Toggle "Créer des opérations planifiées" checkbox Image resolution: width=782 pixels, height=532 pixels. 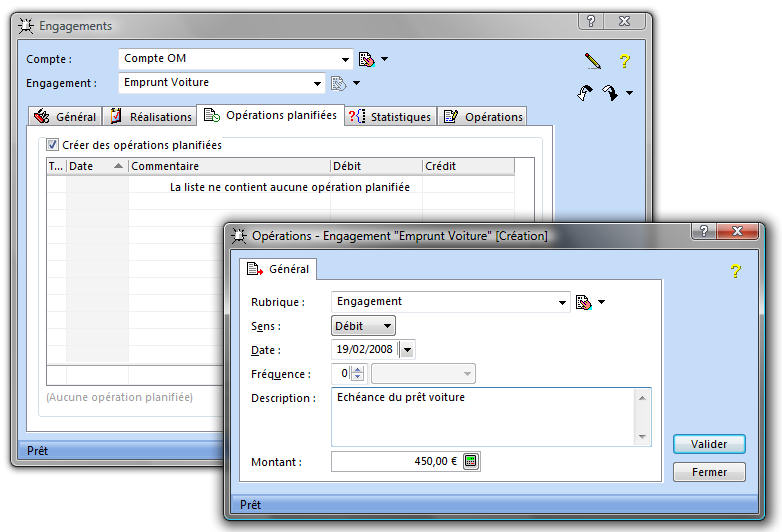click(x=53, y=145)
